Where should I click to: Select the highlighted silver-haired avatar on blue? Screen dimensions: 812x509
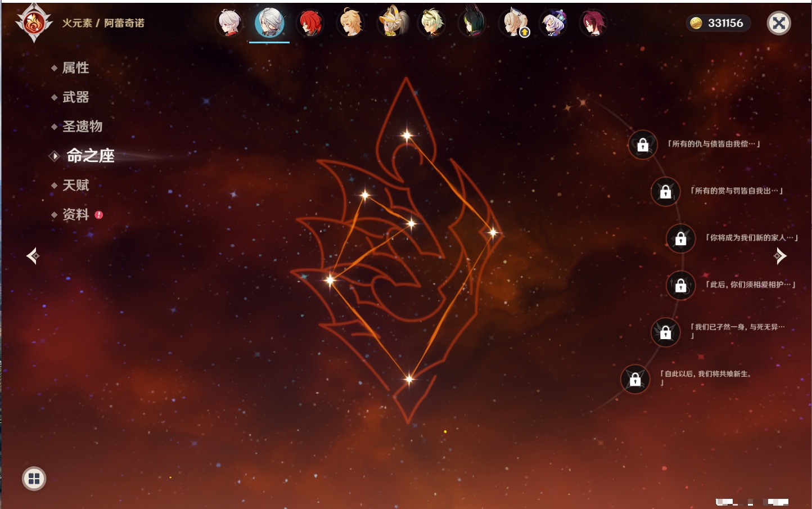pyautogui.click(x=269, y=23)
